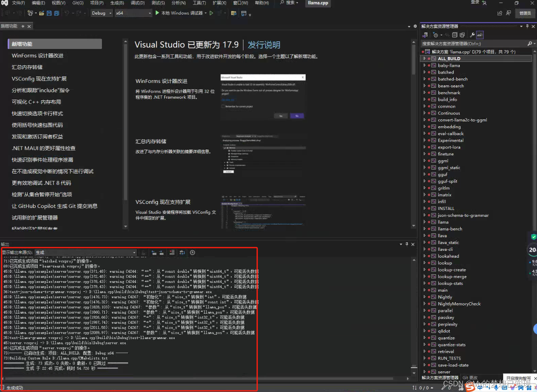Pin the 解决方案资源管理器 panel
Viewport: 537px width, 392px height.
[528, 26]
